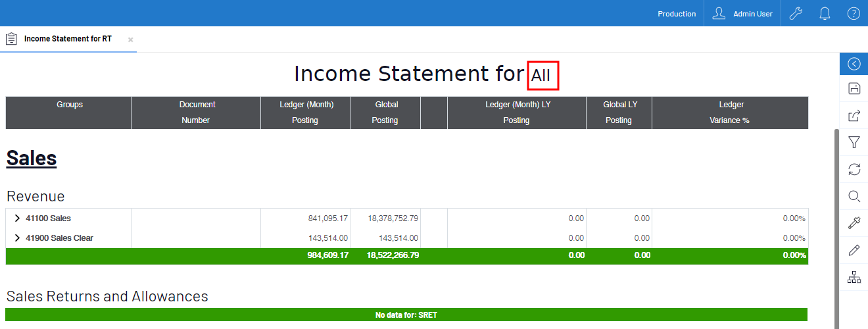This screenshot has height=329, width=868.
Task: Click the pencil edit icon
Action: coord(854,250)
